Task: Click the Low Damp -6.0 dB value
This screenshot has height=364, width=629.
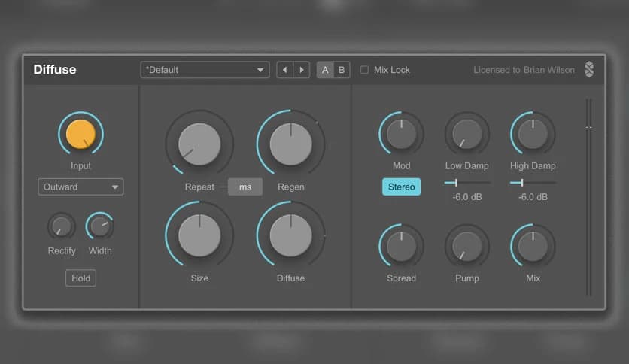Action: coord(467,197)
